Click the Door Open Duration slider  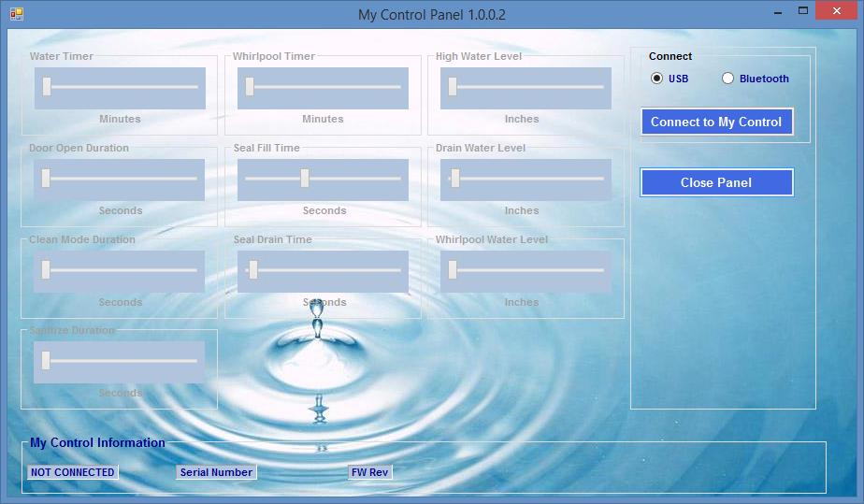tap(120, 180)
